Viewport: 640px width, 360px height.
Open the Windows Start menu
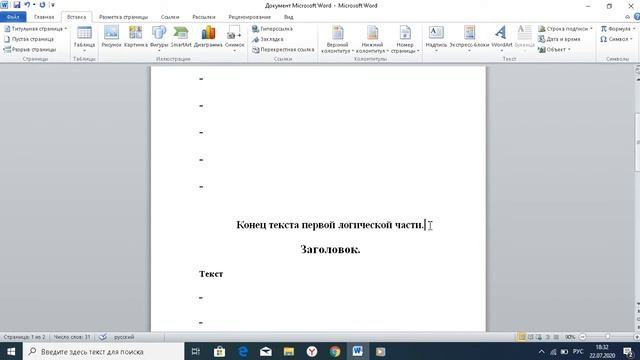11,351
